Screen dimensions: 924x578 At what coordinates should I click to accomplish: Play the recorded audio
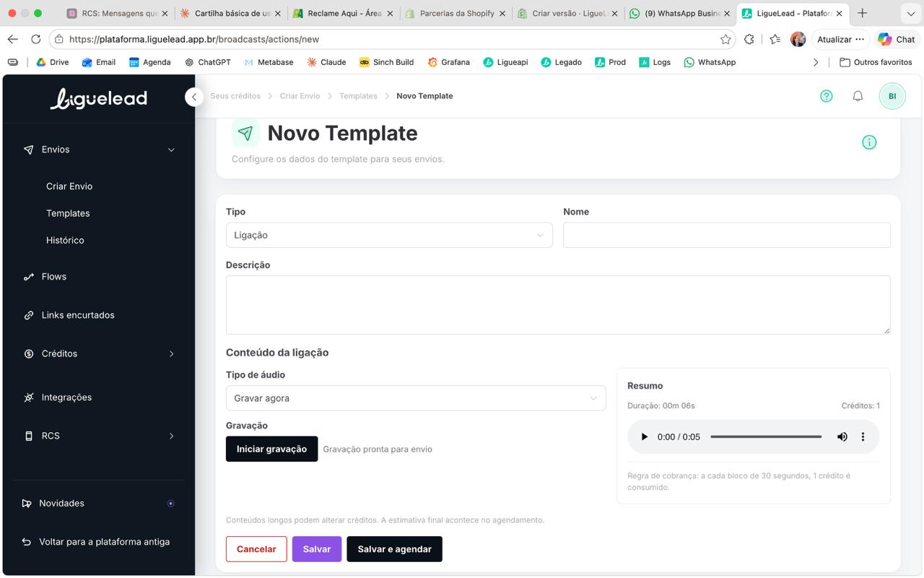click(x=645, y=436)
